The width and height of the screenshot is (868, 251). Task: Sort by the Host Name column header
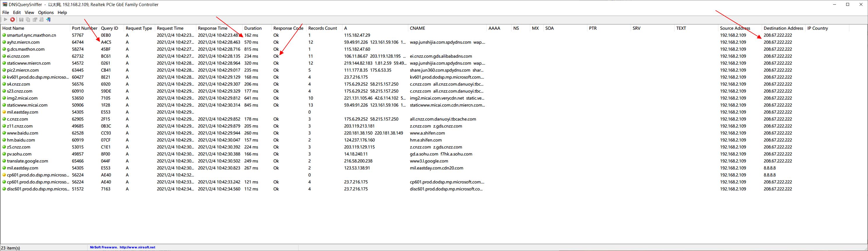pyautogui.click(x=13, y=28)
